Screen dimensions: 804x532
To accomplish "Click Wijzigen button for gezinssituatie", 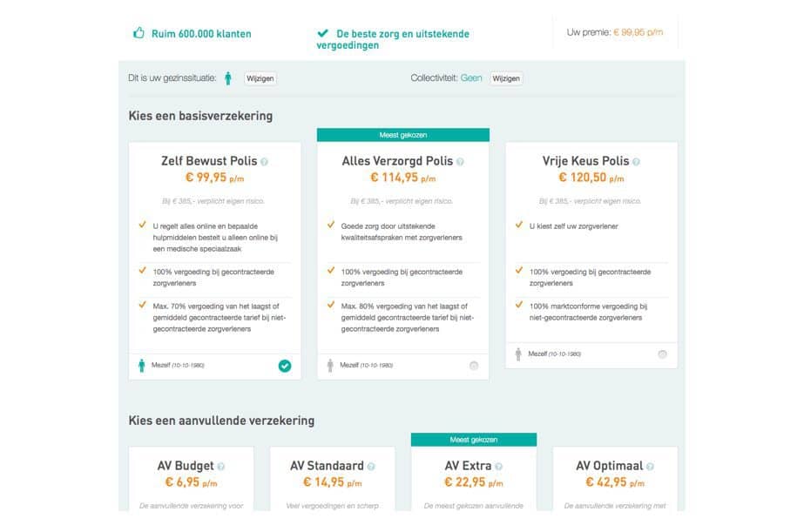I will coord(260,78).
